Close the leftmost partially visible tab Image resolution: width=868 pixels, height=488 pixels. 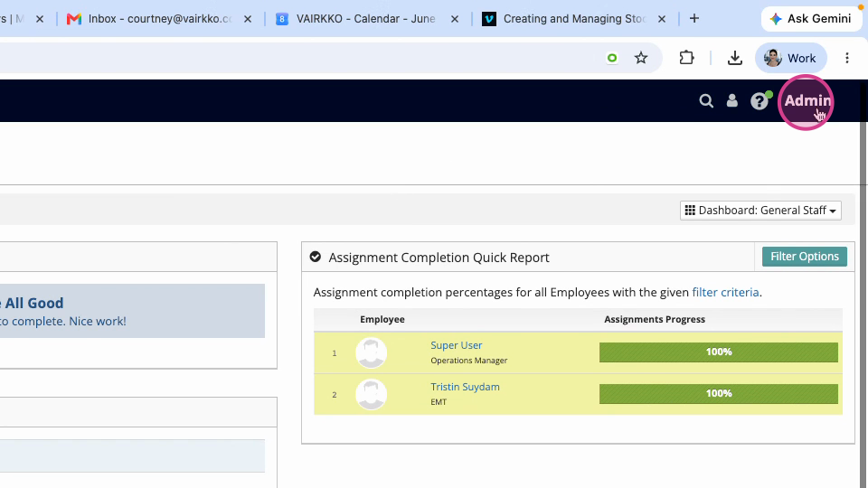click(x=40, y=19)
